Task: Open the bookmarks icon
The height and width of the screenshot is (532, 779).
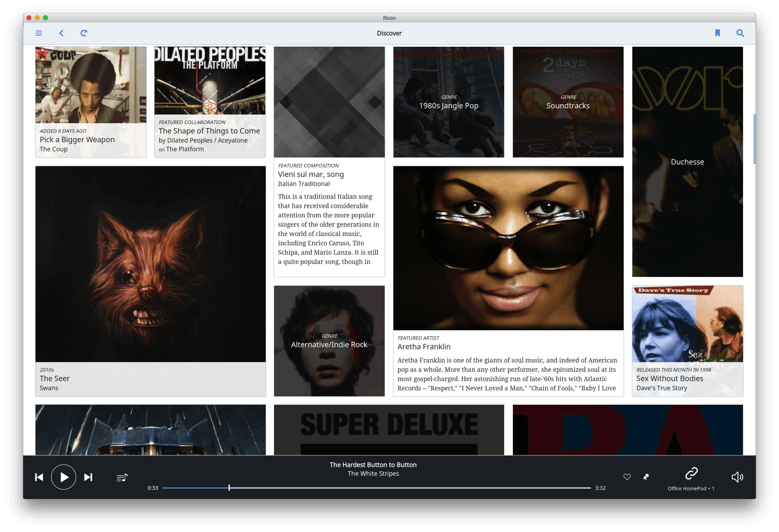Action: coord(717,33)
